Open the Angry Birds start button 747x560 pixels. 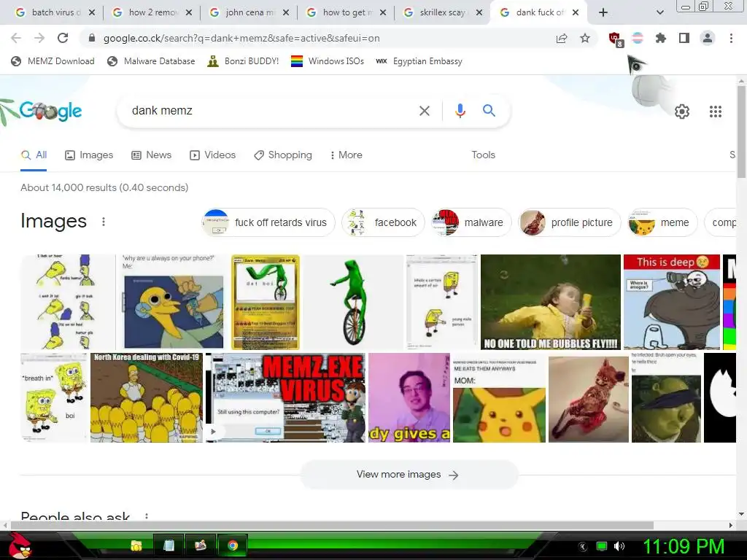[x=19, y=545]
